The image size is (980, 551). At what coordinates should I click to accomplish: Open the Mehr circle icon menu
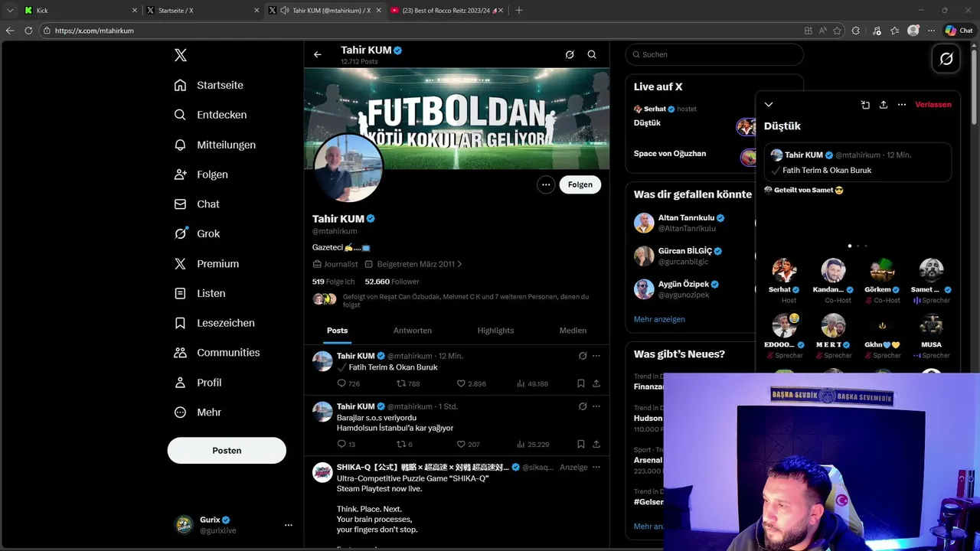(180, 412)
